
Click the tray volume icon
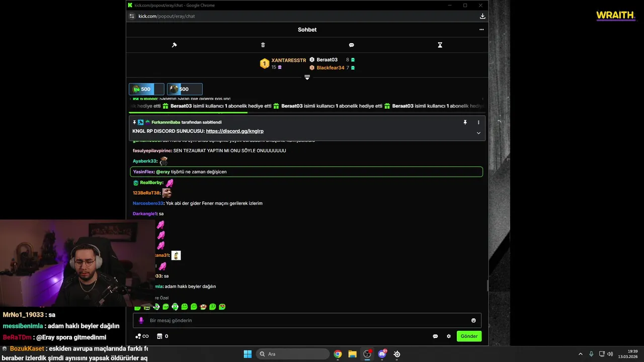click(610, 354)
